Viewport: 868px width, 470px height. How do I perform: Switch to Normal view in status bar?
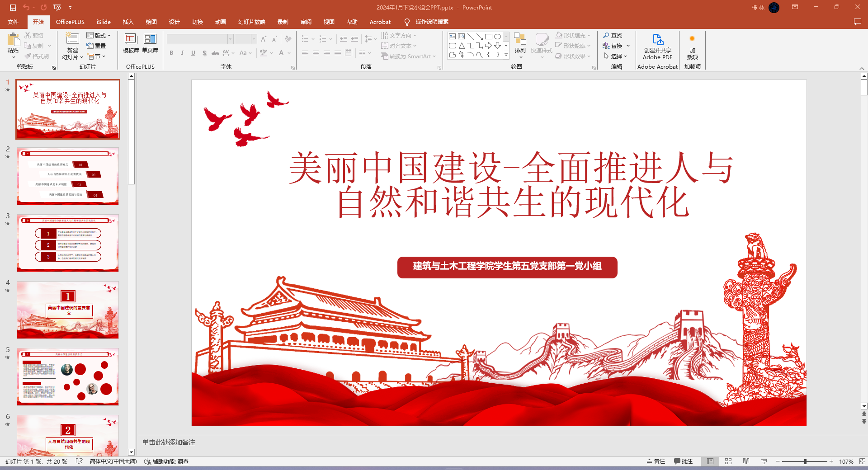coord(710,461)
